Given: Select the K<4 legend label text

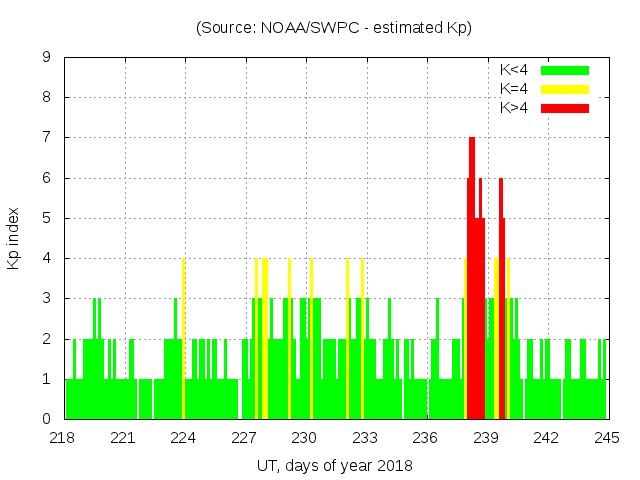Looking at the screenshot, I should click(x=514, y=70).
